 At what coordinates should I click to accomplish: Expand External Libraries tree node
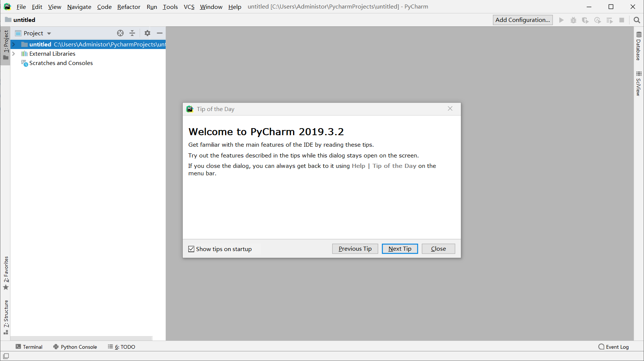coord(14,53)
